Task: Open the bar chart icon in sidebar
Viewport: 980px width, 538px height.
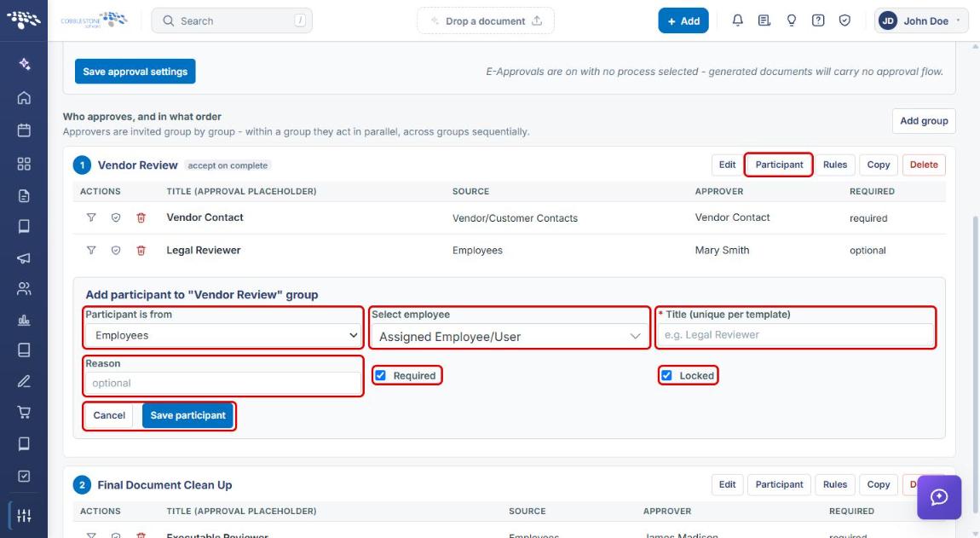Action: (24, 321)
